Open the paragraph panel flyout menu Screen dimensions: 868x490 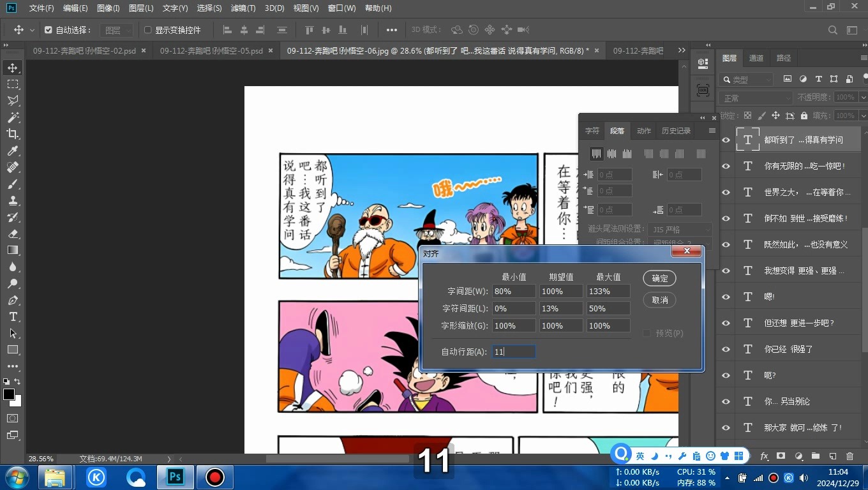click(x=712, y=131)
